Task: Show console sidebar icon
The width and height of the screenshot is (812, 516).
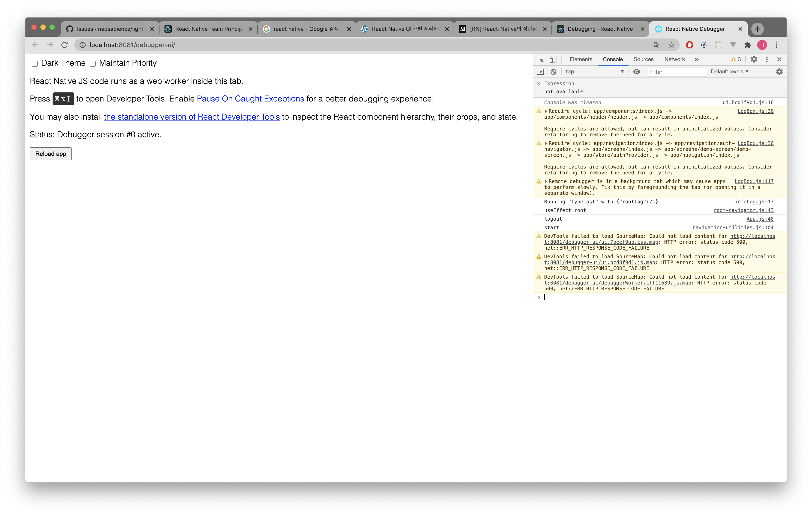Action: (540, 71)
